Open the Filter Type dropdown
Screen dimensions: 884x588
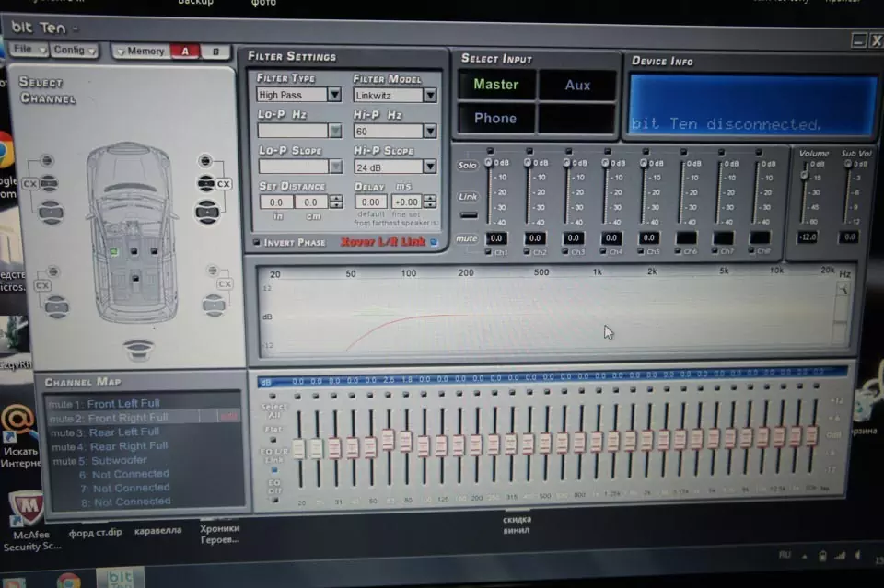point(334,95)
